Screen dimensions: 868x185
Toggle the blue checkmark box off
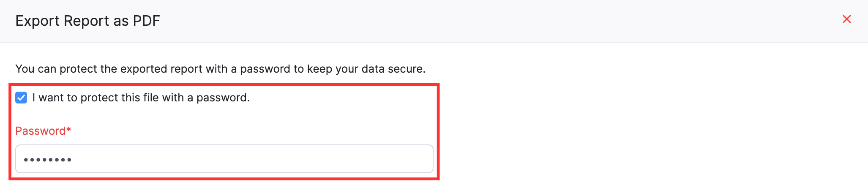(21, 98)
